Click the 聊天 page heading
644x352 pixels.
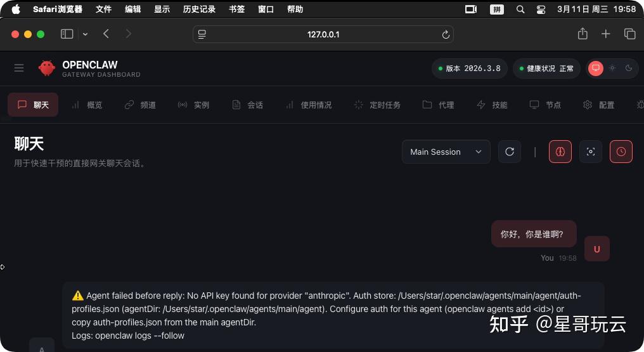click(x=29, y=144)
